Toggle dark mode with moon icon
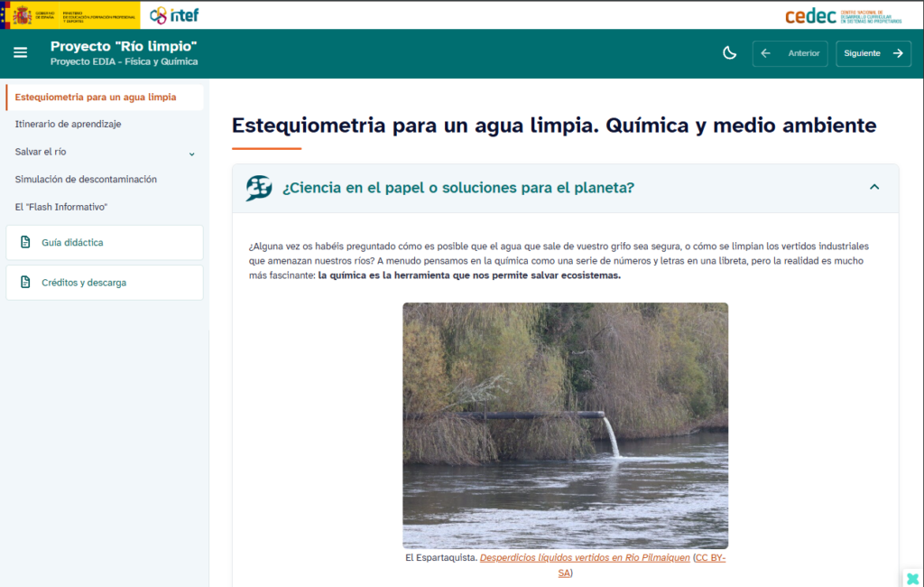 (729, 53)
